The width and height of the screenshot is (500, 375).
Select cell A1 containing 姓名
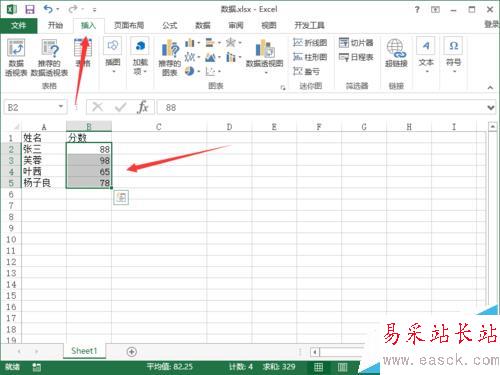coord(44,138)
